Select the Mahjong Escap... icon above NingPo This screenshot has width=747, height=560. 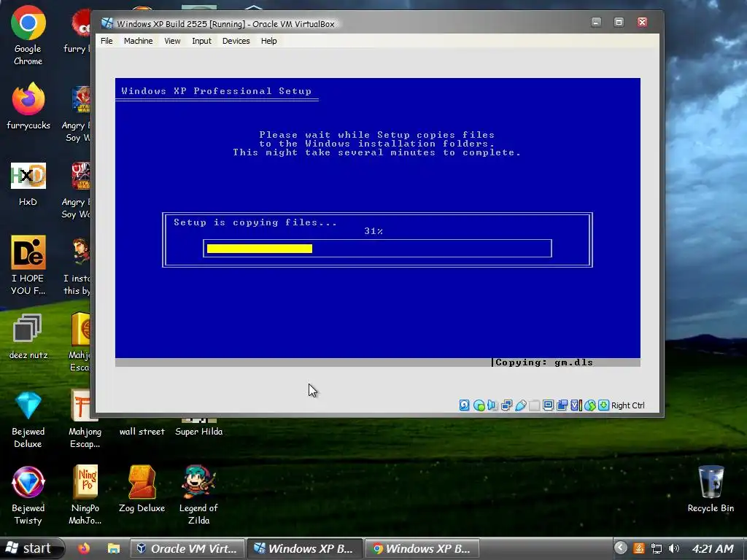click(x=85, y=419)
